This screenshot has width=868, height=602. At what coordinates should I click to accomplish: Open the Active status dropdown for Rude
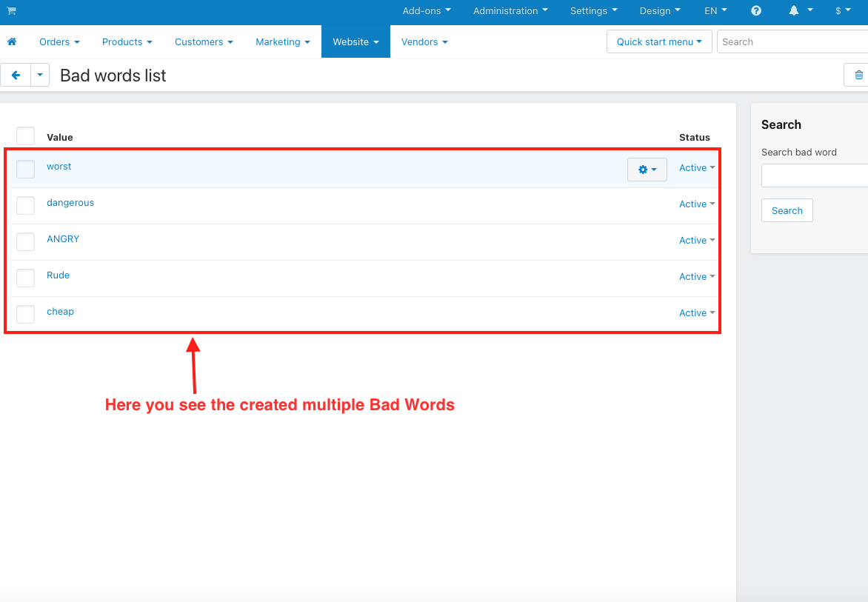coord(696,276)
